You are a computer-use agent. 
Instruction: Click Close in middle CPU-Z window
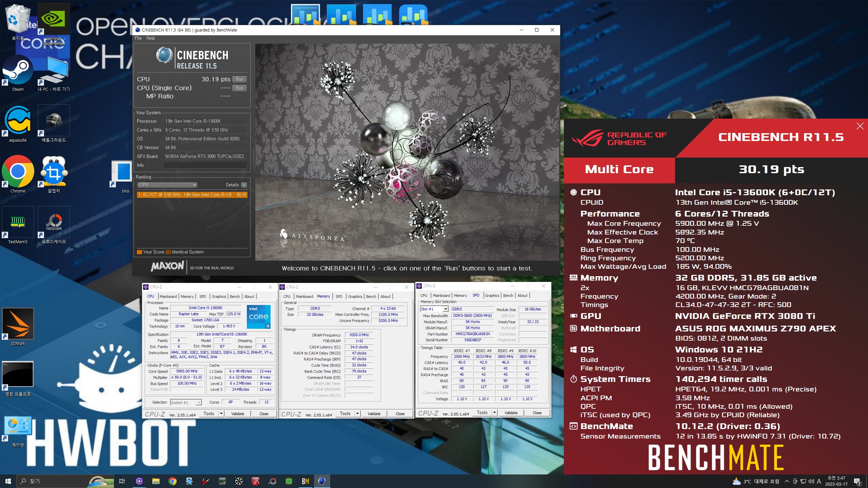400,413
